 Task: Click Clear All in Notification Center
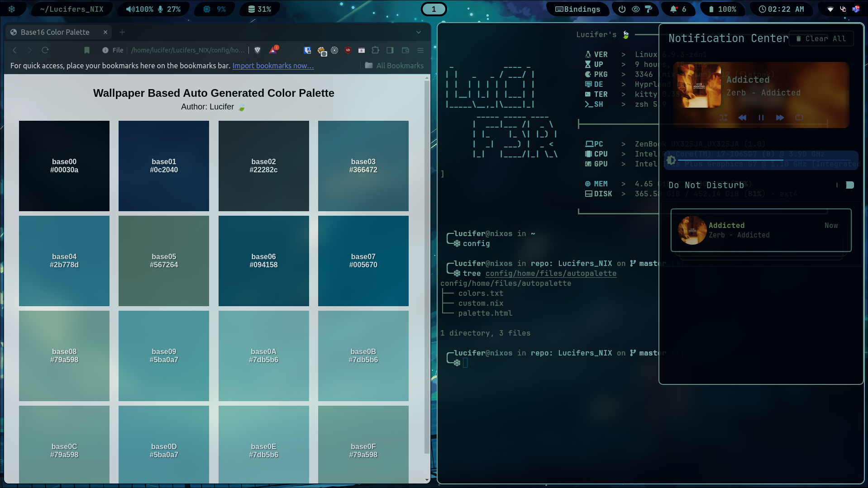tap(821, 38)
